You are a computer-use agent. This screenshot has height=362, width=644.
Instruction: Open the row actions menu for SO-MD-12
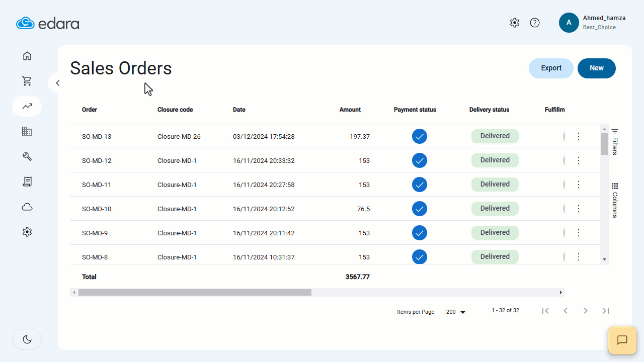(579, 160)
